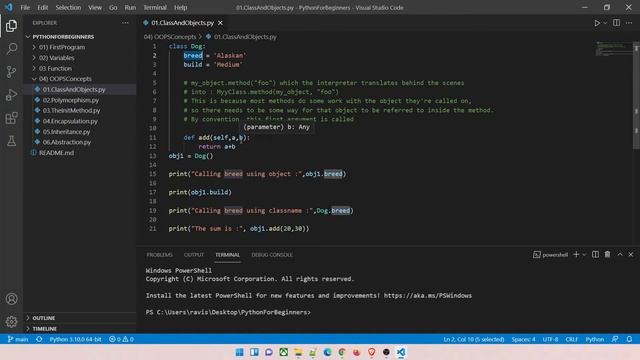Open the notifications bell in status bar
The height and width of the screenshot is (360, 640).
(629, 339)
